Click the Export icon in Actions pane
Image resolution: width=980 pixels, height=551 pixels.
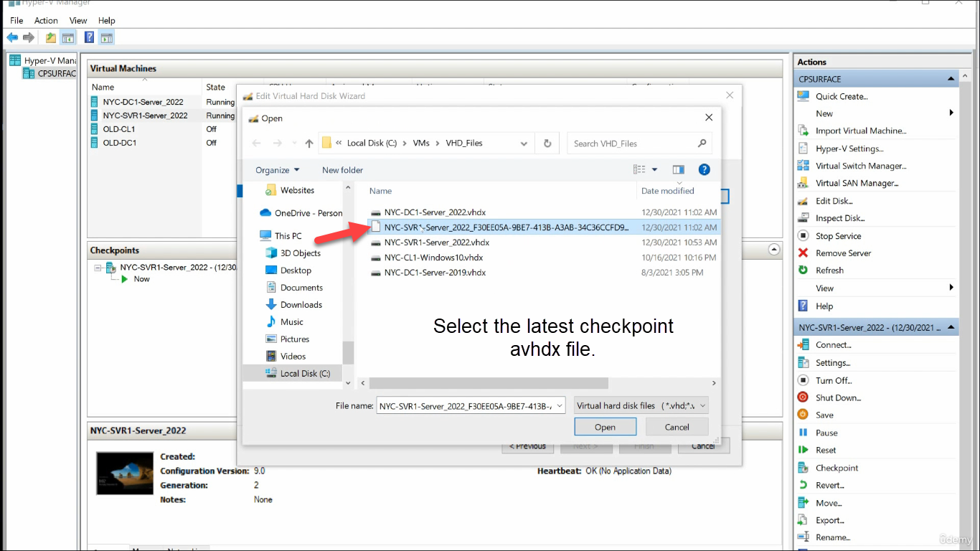tap(803, 520)
